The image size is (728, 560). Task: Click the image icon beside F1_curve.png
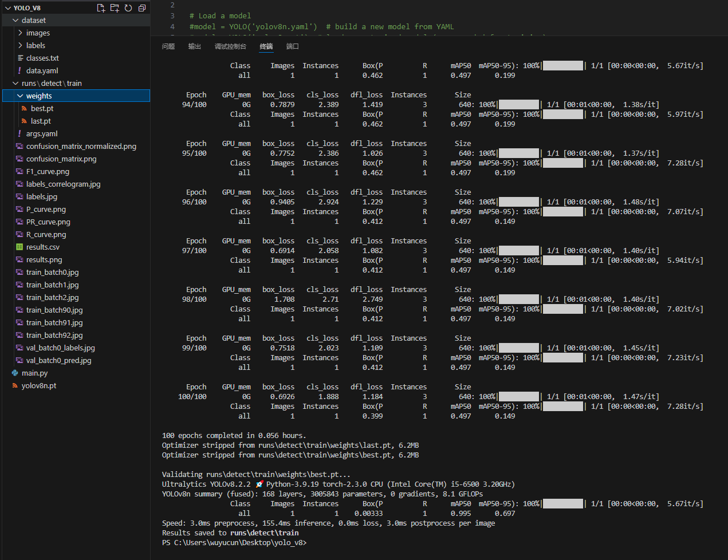point(20,171)
